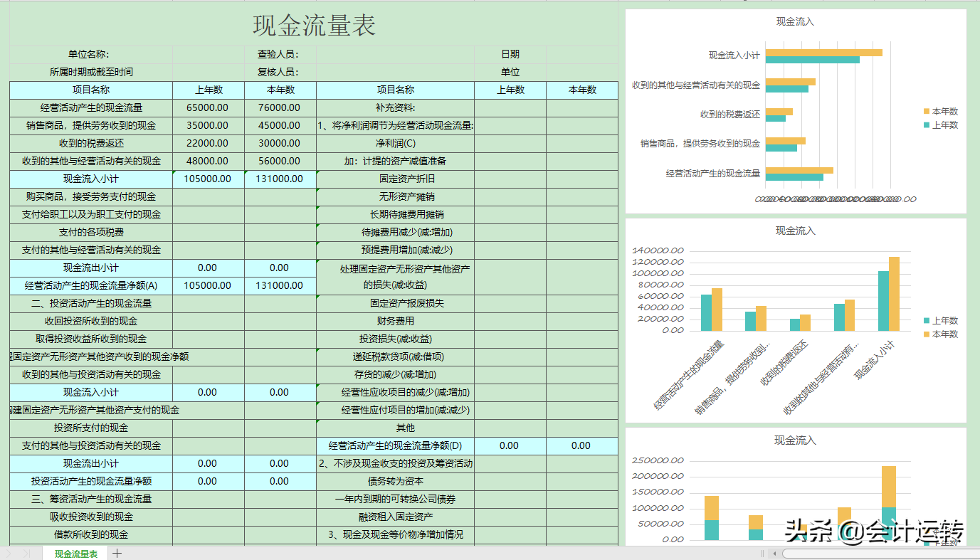Select 三、筹资活动产生的现金流量 heading cell

click(91, 499)
